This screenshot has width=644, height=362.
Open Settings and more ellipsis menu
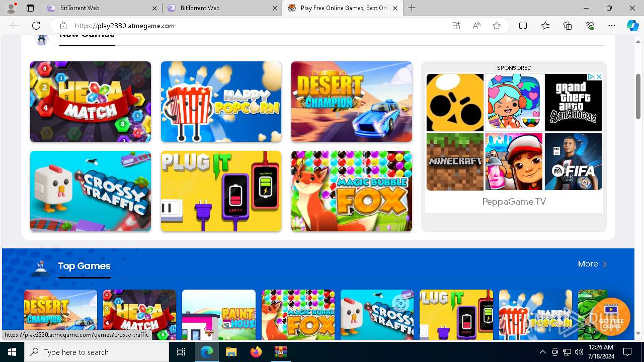point(612,26)
